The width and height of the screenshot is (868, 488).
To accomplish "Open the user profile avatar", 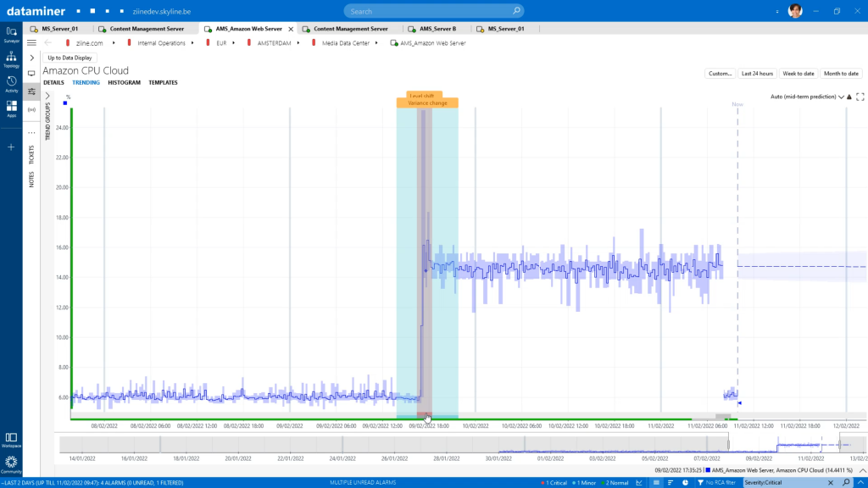I will tap(795, 11).
